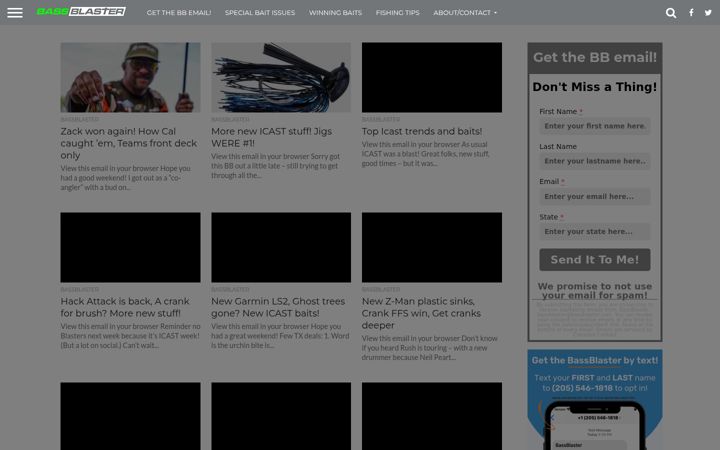Open Fishing Tips menu item
Image resolution: width=720 pixels, height=450 pixels.
[398, 13]
